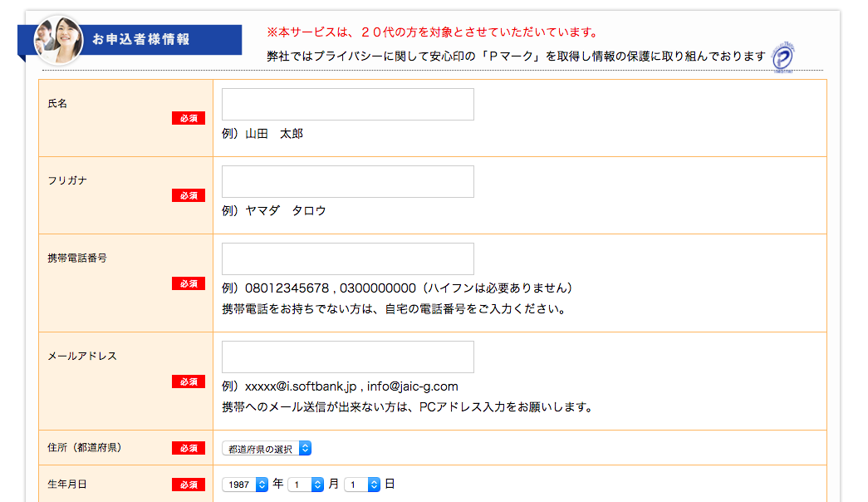This screenshot has width=868, height=502.
Task: Open the birth year dropdown showing 1987
Action: [245, 485]
